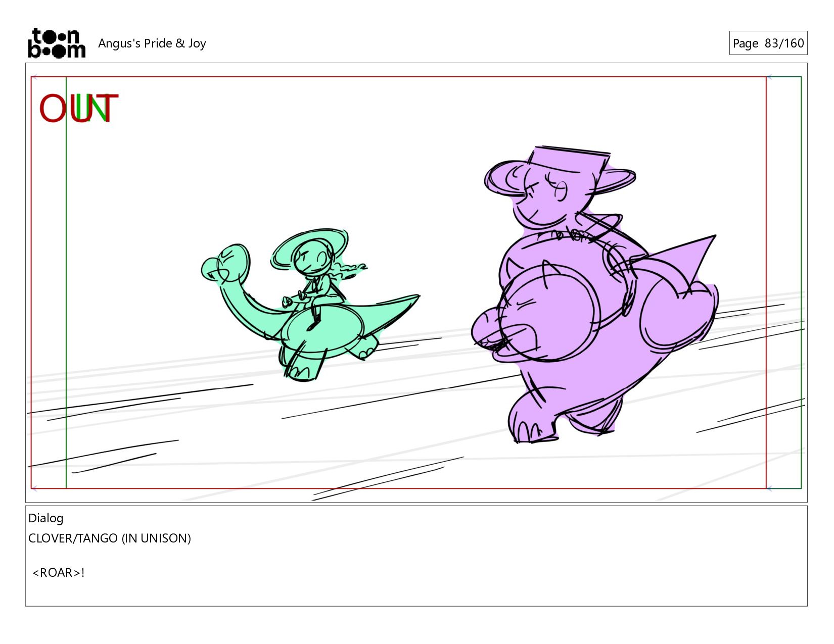
Task: Click "CLOVER/TANGO (IN UNISON)" text
Action: pos(110,538)
